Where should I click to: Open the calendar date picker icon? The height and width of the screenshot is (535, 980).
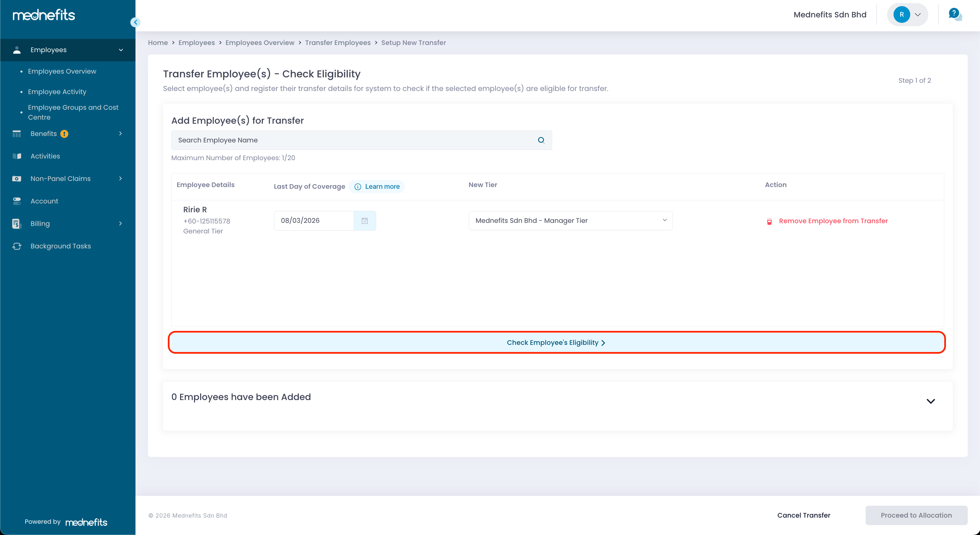tap(365, 221)
